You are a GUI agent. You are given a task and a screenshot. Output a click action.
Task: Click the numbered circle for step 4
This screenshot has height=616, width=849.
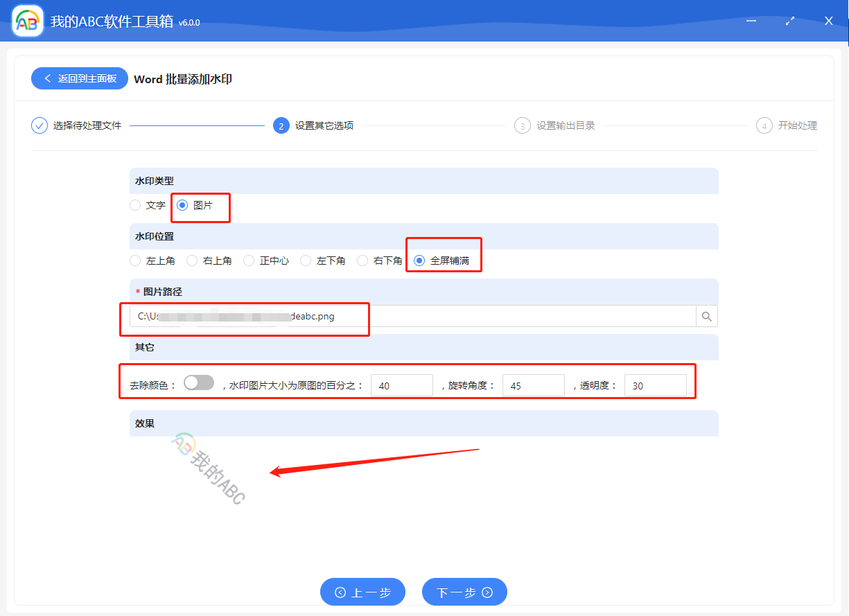coord(764,125)
